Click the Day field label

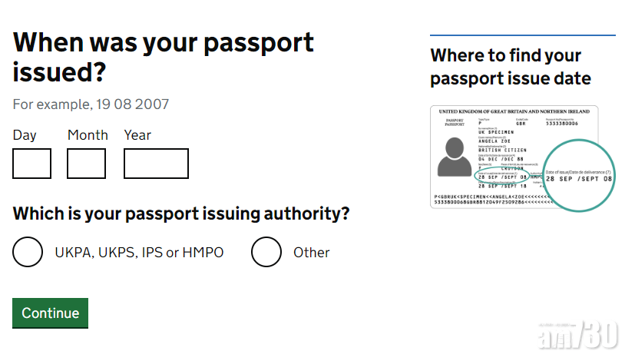[x=25, y=135]
